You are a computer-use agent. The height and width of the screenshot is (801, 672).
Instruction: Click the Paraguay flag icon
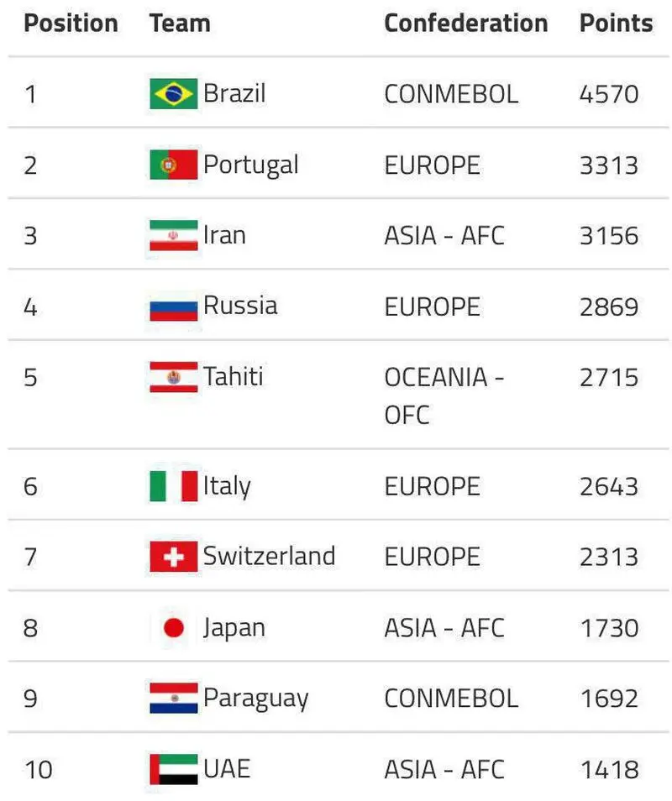[173, 698]
